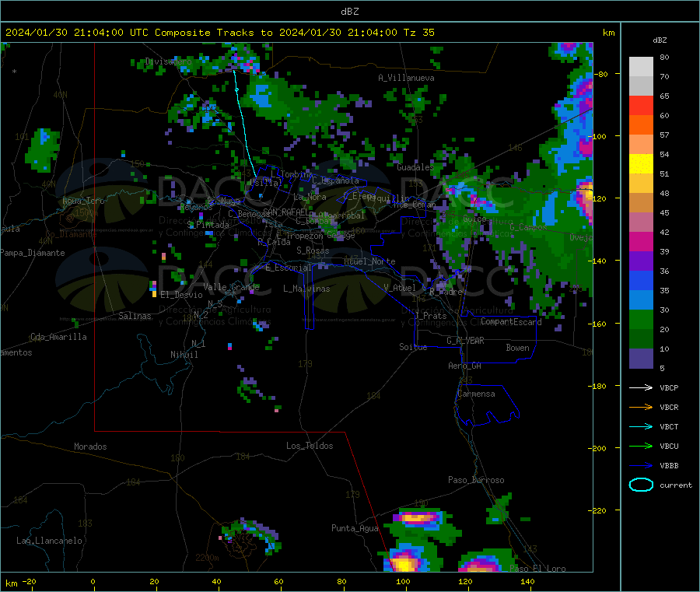Click the SAN_RAFAEL label on map

pos(285,212)
